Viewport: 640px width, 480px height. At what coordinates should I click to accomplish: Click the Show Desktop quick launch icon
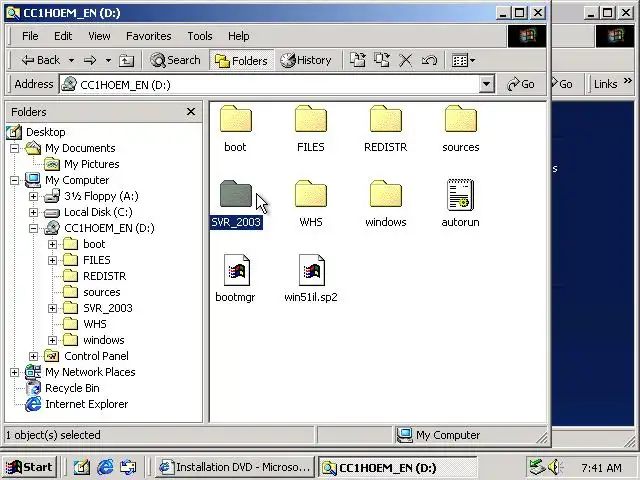(82, 467)
